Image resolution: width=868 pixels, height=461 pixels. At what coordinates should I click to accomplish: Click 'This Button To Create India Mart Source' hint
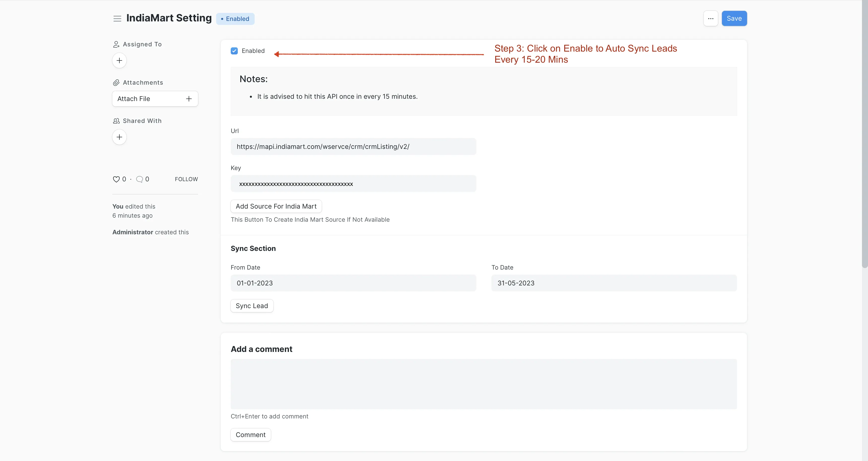coord(310,220)
